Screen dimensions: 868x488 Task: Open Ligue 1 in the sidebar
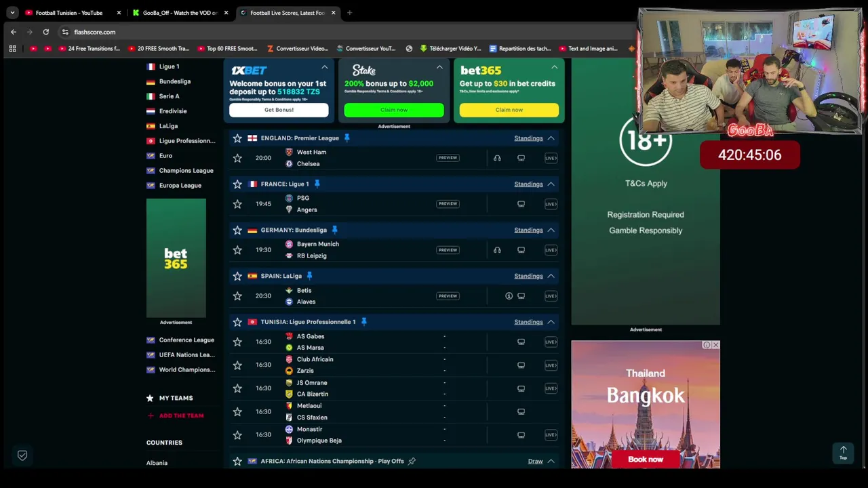click(x=169, y=66)
